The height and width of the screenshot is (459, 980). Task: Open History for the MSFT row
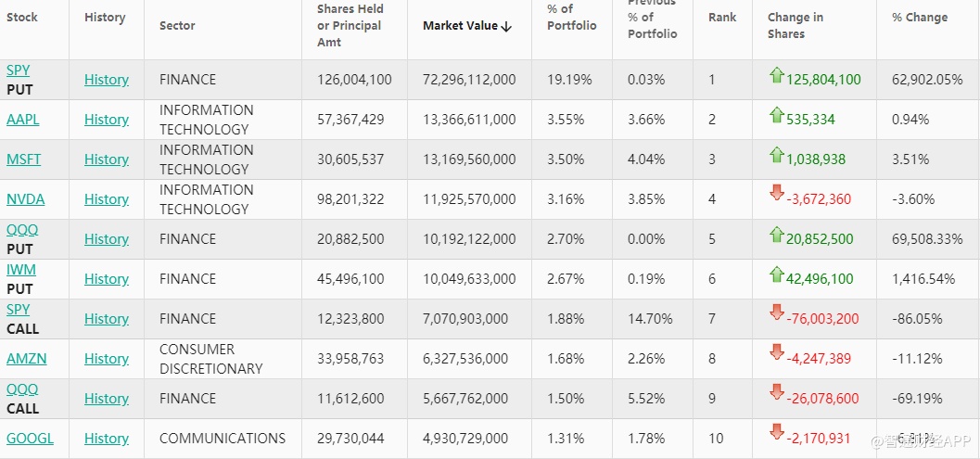pos(107,159)
